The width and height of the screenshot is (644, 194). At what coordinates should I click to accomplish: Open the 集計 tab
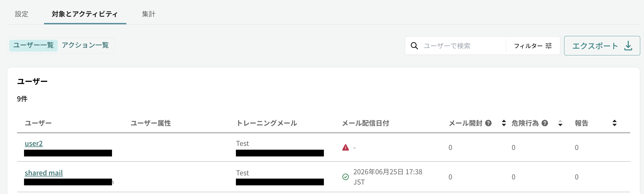click(149, 14)
